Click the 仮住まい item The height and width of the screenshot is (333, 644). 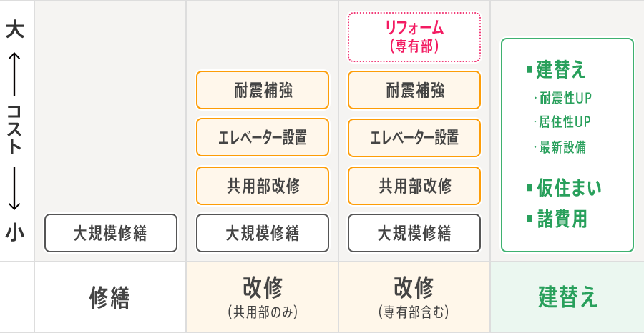[x=568, y=188]
